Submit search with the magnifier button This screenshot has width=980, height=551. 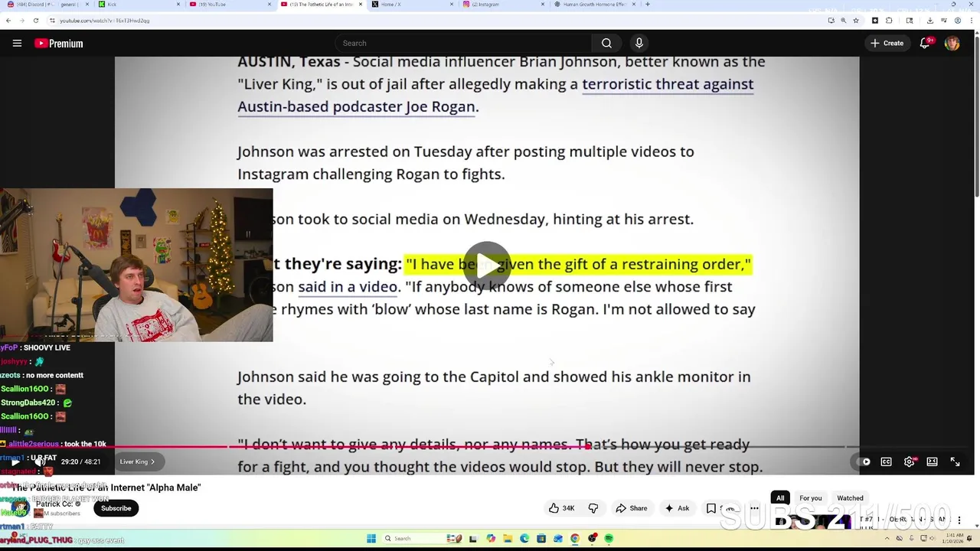click(606, 44)
